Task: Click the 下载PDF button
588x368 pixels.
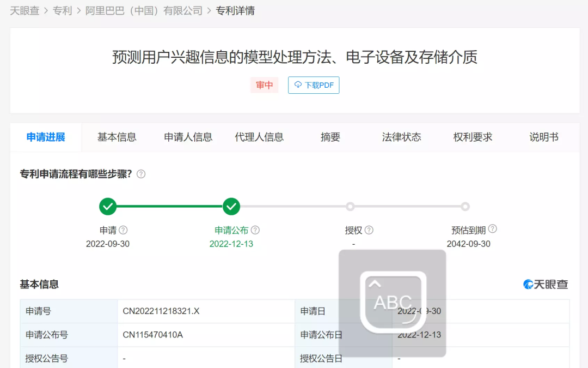Action: pyautogui.click(x=314, y=85)
